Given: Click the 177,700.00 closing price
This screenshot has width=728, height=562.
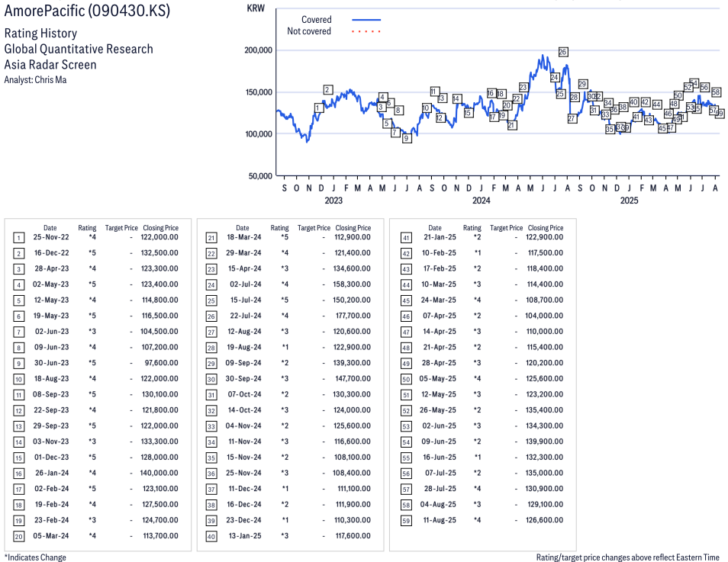Looking at the screenshot, I should pyautogui.click(x=353, y=316).
